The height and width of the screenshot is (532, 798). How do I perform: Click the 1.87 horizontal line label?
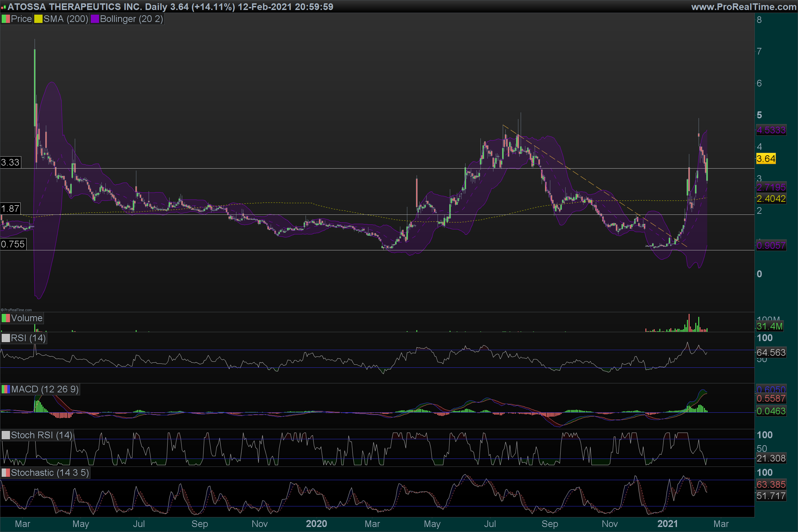[10, 209]
